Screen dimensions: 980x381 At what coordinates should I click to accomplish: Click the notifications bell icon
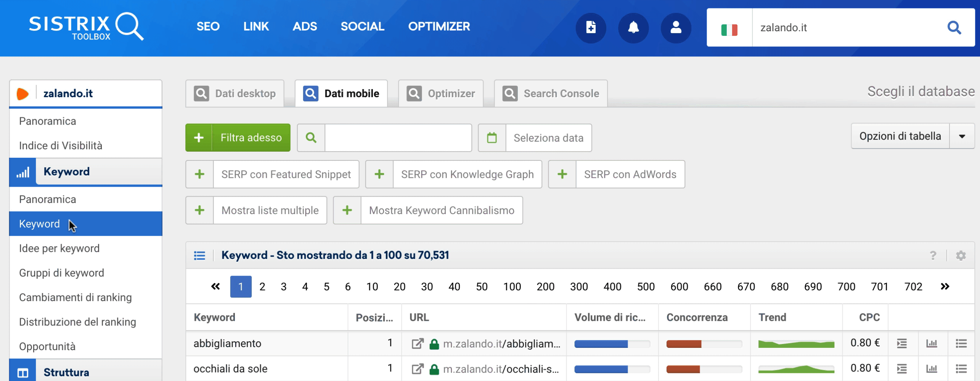click(633, 27)
